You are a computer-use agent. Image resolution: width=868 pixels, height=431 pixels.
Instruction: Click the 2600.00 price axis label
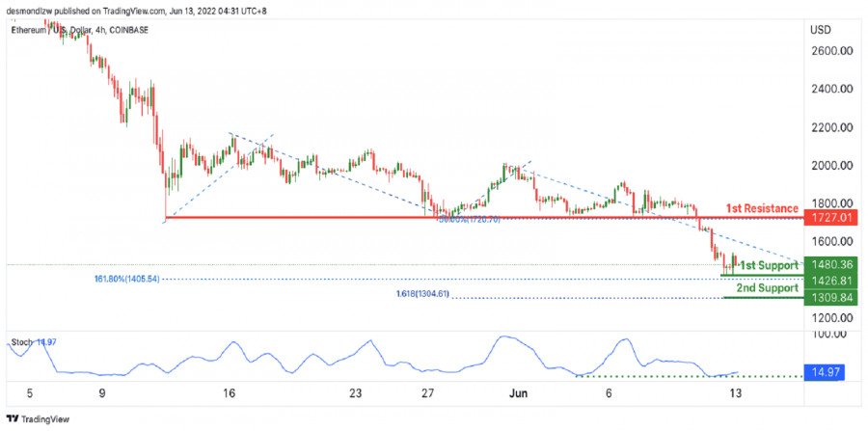tap(831, 51)
